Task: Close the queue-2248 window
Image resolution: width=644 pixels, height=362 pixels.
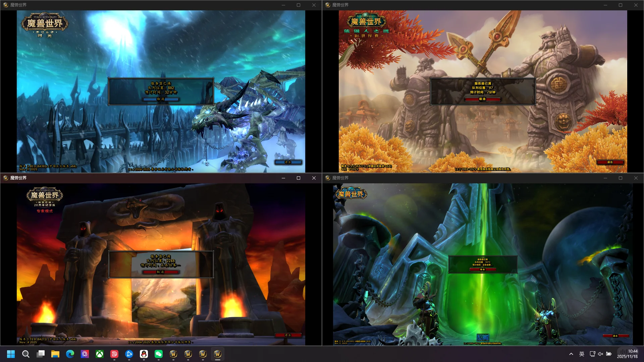Action: pos(314,178)
